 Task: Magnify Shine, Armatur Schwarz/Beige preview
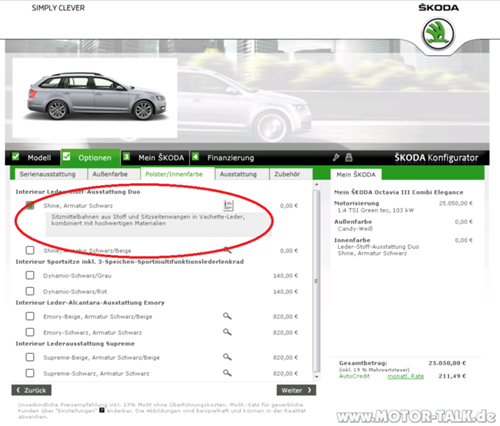tap(227, 250)
